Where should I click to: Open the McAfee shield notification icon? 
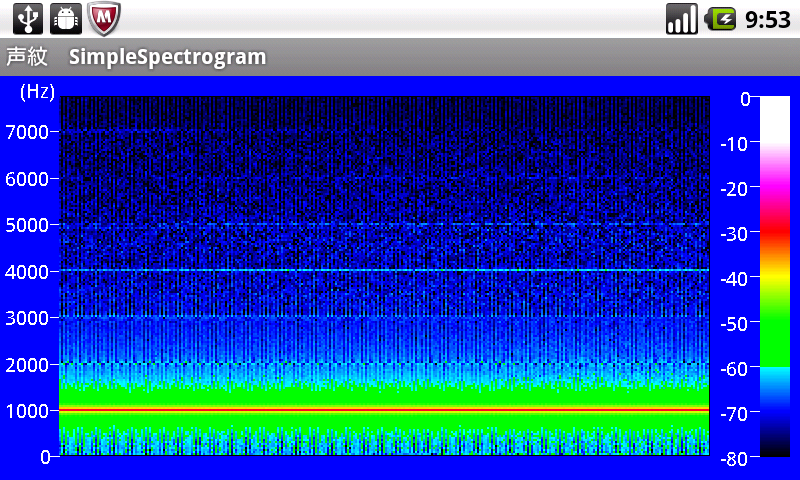pos(104,19)
